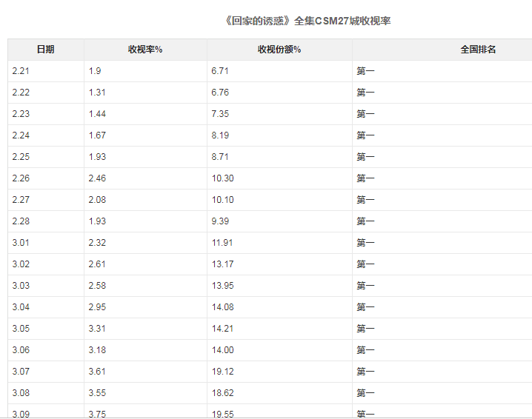Select the date cell 2.21

point(46,71)
